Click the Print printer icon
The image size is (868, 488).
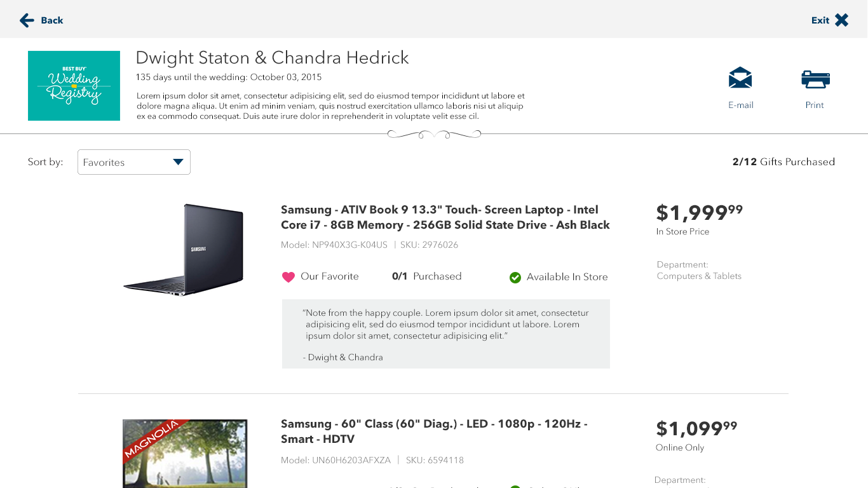tap(815, 79)
